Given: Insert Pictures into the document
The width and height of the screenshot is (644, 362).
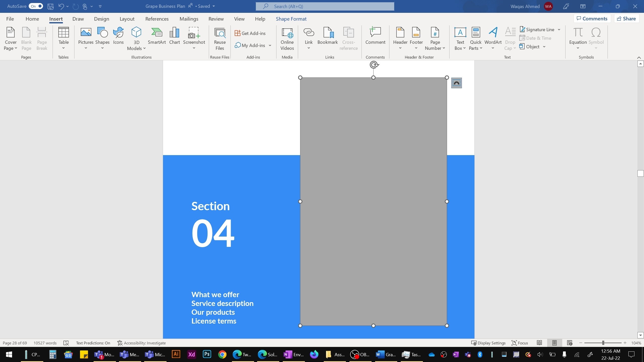Looking at the screenshot, I should (x=86, y=39).
